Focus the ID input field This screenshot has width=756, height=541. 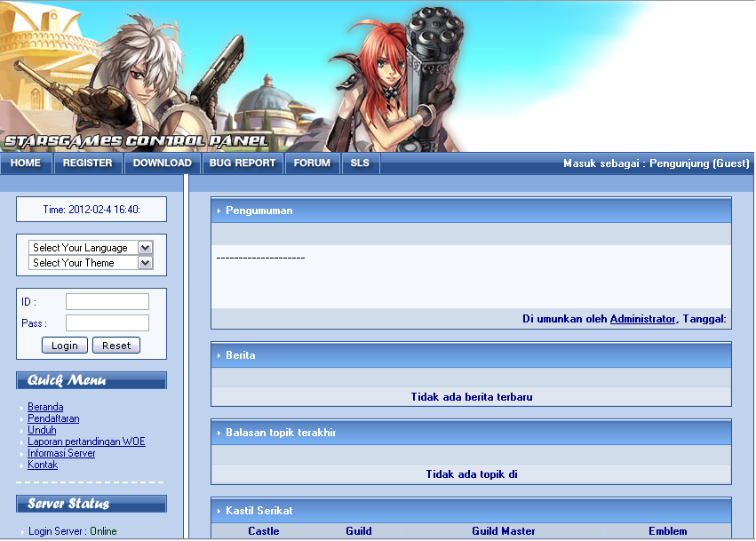107,301
